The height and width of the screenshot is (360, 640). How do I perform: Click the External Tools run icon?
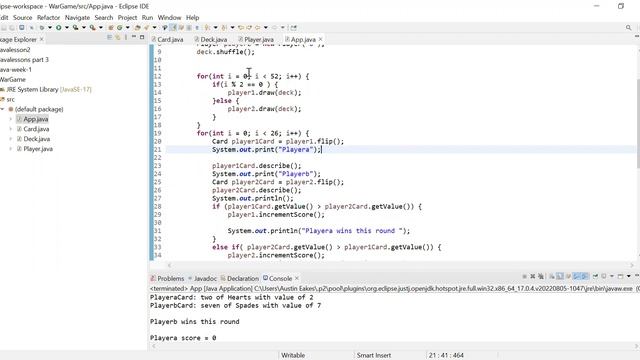[93, 28]
